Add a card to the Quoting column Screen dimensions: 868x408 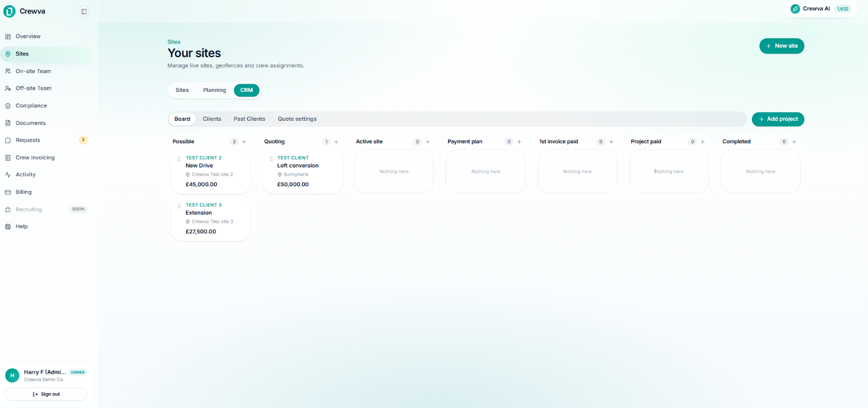[336, 142]
